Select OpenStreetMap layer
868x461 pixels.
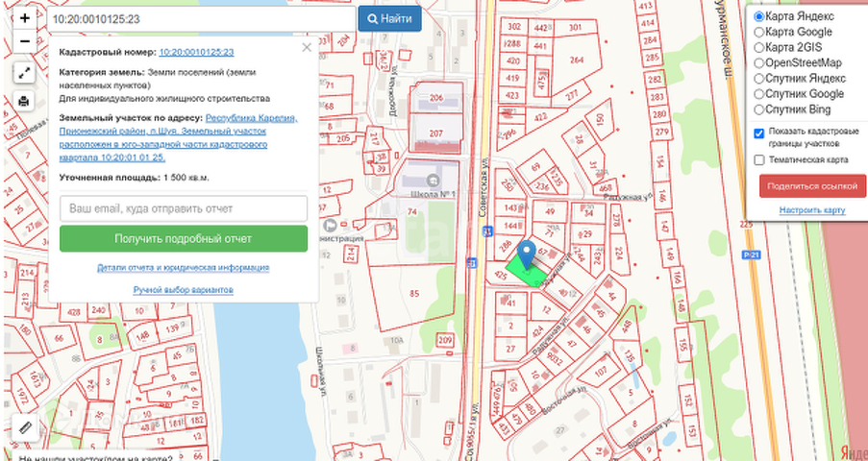click(759, 63)
